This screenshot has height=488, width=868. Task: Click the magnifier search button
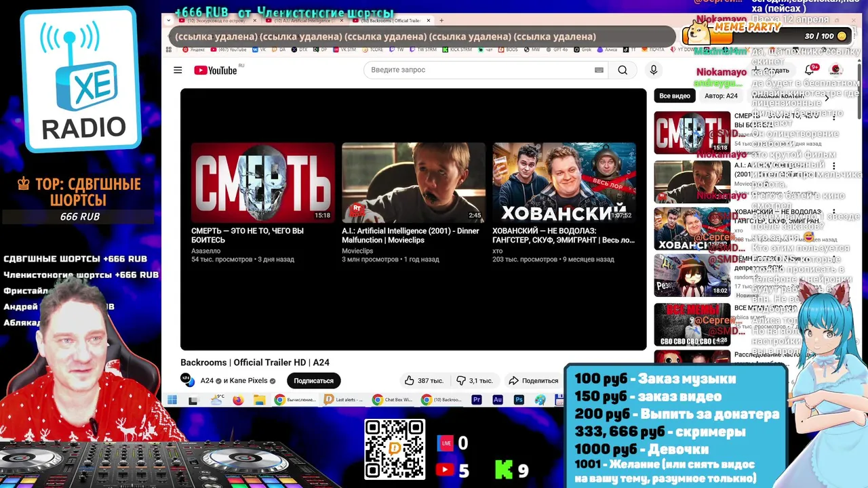(x=623, y=70)
